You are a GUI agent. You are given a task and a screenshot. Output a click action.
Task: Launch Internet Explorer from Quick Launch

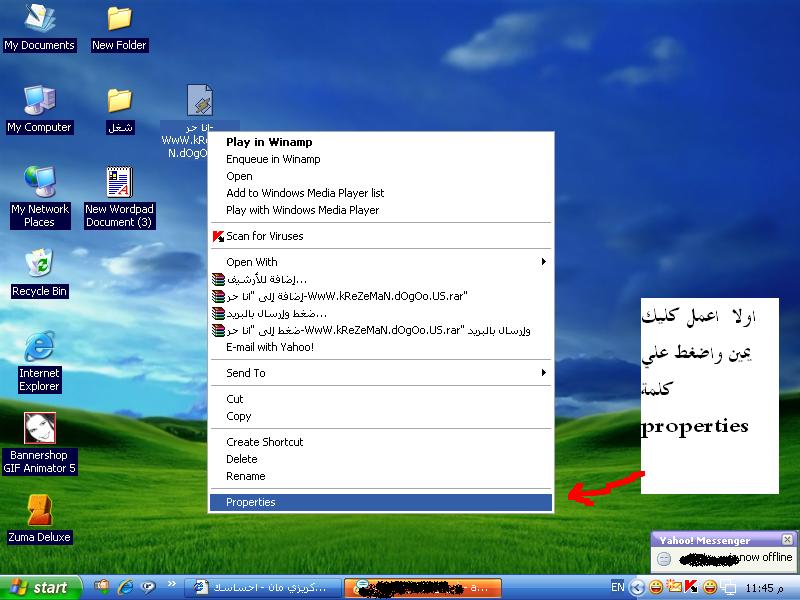click(x=125, y=587)
